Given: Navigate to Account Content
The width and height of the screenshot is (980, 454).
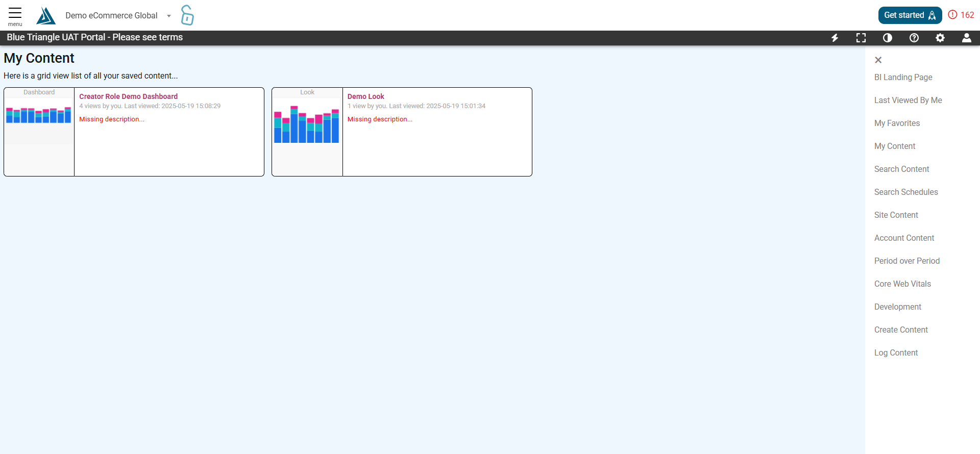Looking at the screenshot, I should pyautogui.click(x=904, y=238).
